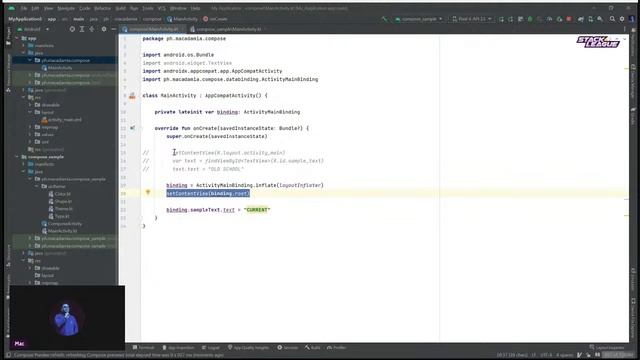640x360 pixels.
Task: Collapse the selected ph.macadamia.compose package
Action: click(30, 60)
